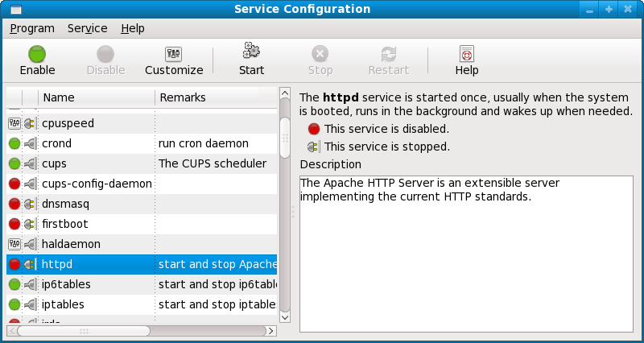Click the Enable service toolbar icon

click(37, 55)
